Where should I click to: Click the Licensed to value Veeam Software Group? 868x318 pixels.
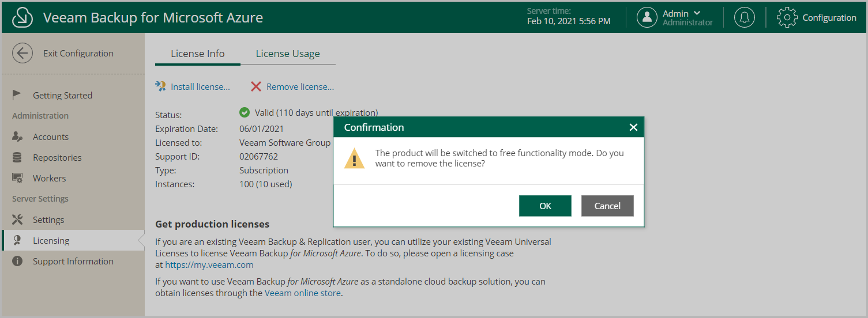(x=285, y=143)
